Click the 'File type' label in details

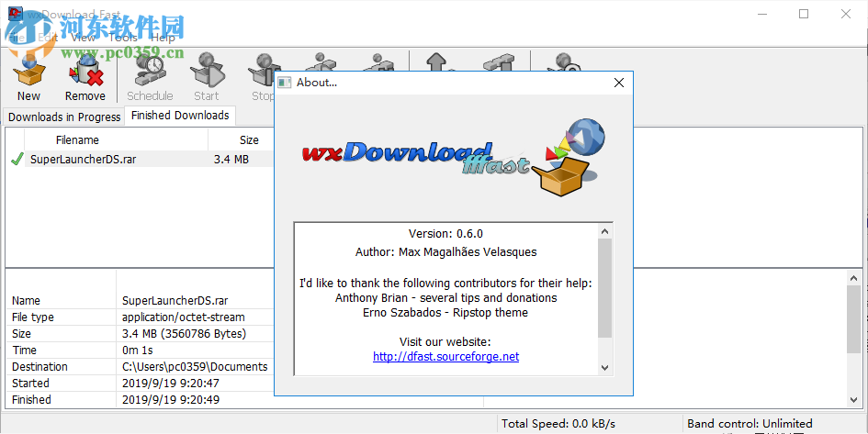tap(33, 317)
